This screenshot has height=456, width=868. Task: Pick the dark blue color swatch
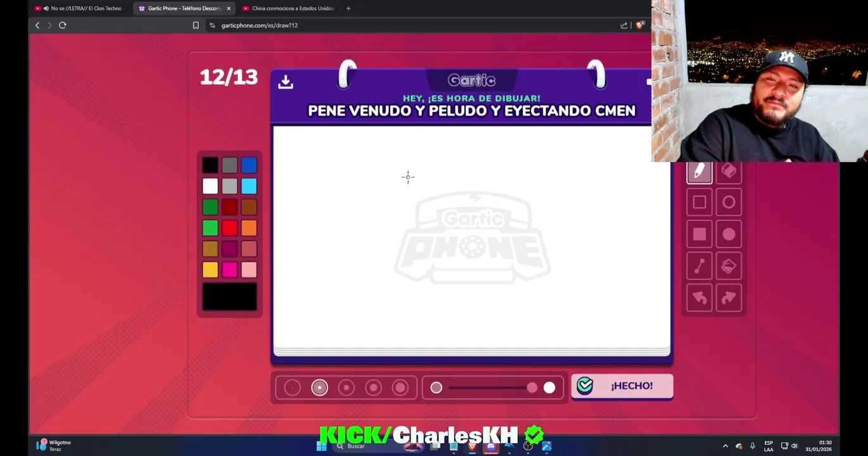tap(249, 165)
